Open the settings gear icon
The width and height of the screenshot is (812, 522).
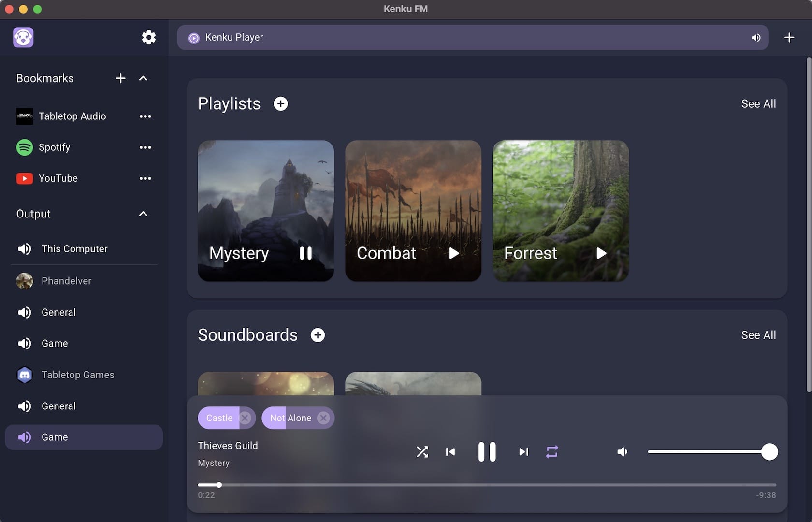pyautogui.click(x=148, y=37)
